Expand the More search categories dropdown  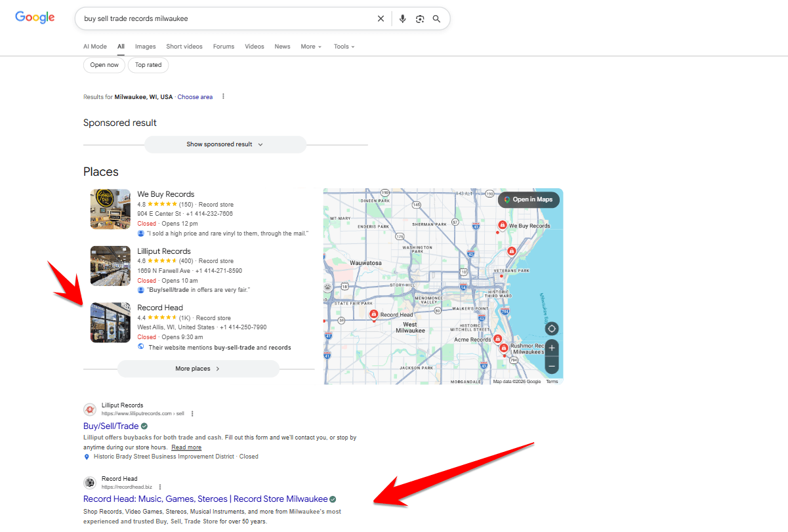311,47
